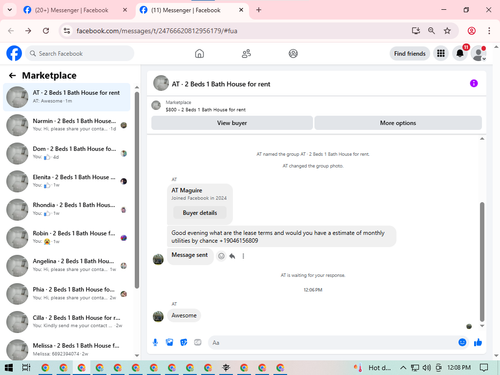The image size is (500, 375).
Task: Open the profile circle icon in top navigation
Action: (x=293, y=53)
